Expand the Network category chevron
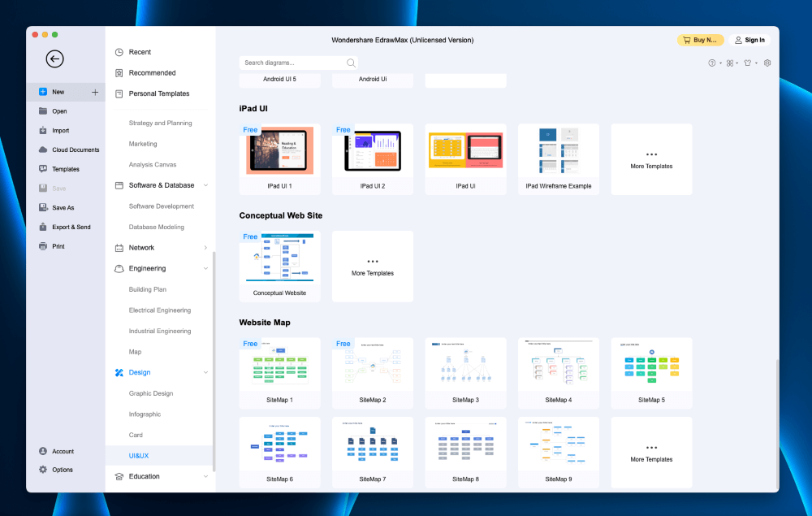The image size is (812, 516). (205, 248)
